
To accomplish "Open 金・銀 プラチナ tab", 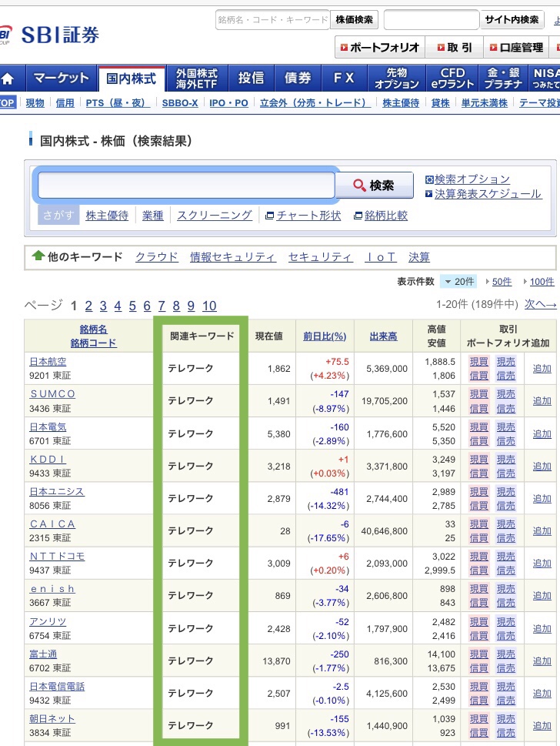I will 503,79.
